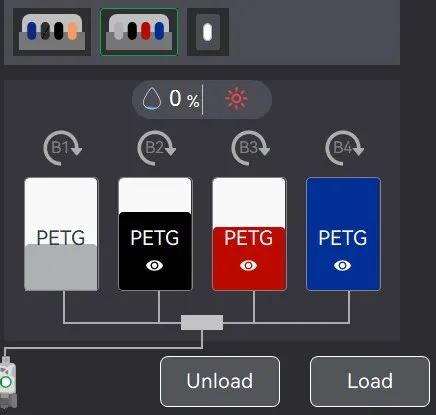The height and width of the screenshot is (415, 436).
Task: Click the gray AMS hub connector box
Action: [x=202, y=322]
